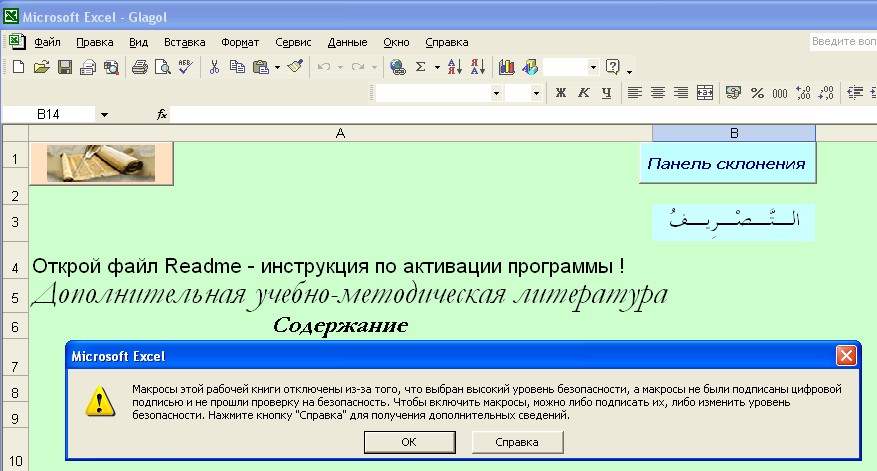The height and width of the screenshot is (471, 877).
Task: Decrease indent icon in formatting toolbar
Action: pyautogui.click(x=855, y=93)
